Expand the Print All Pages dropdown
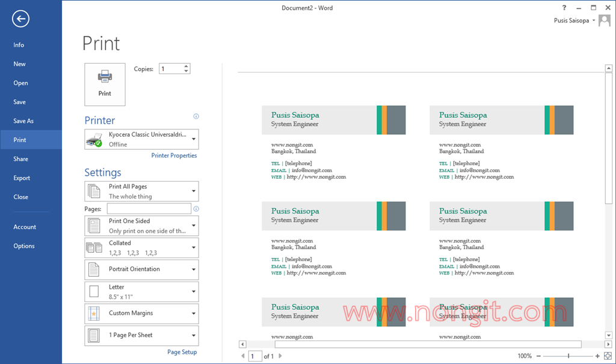Image resolution: width=616 pixels, height=364 pixels. 194,191
